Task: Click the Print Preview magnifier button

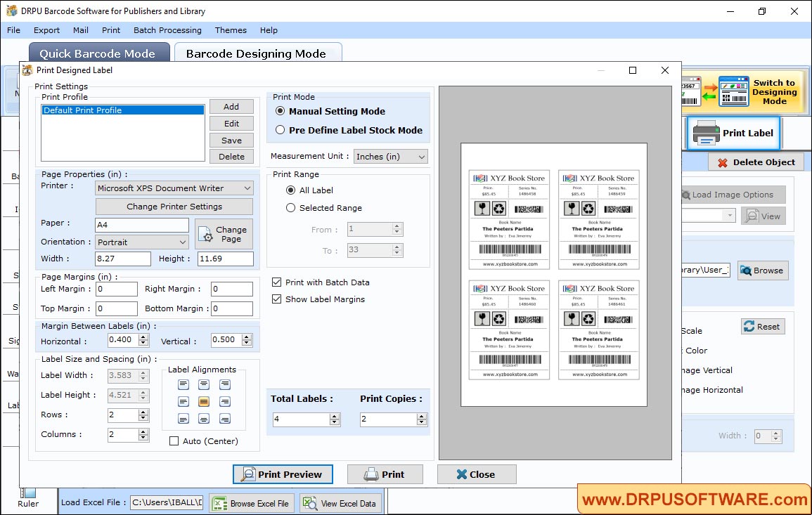Action: 283,474
